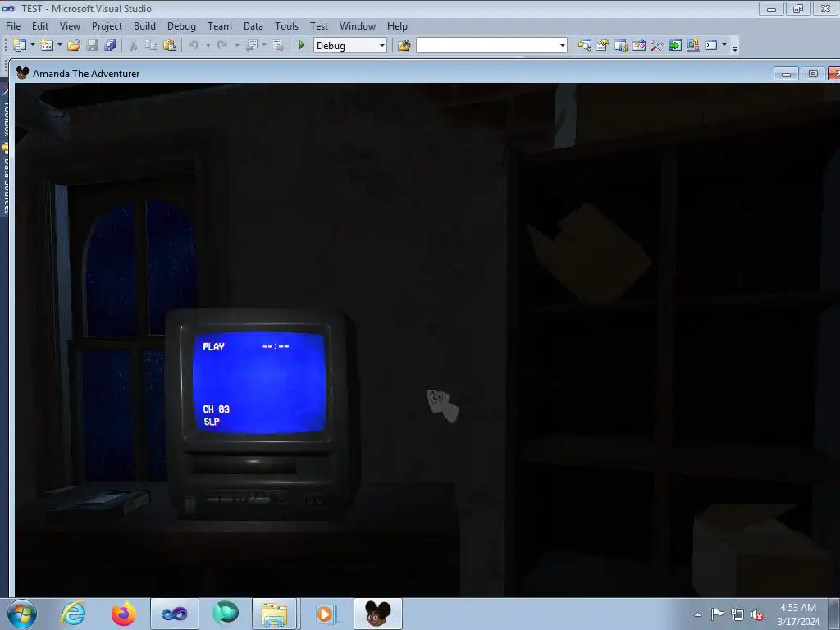840x630 pixels.
Task: Open the Edit menu
Action: (40, 25)
